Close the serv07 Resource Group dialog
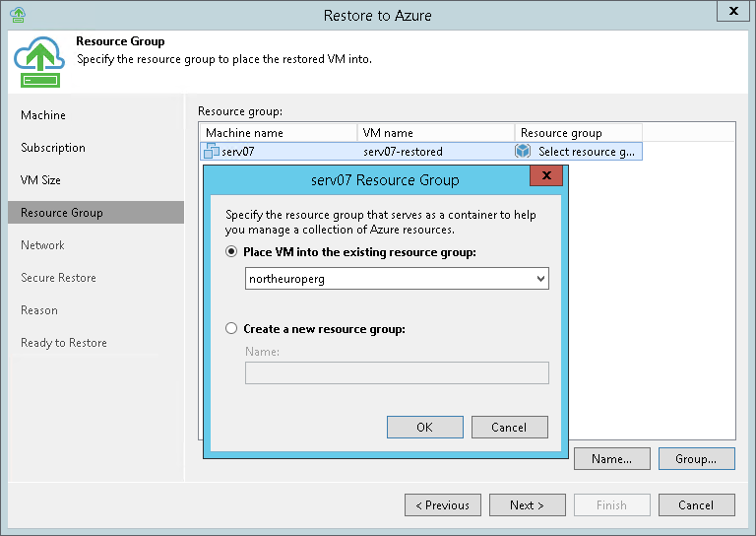The height and width of the screenshot is (536, 756). (x=546, y=177)
